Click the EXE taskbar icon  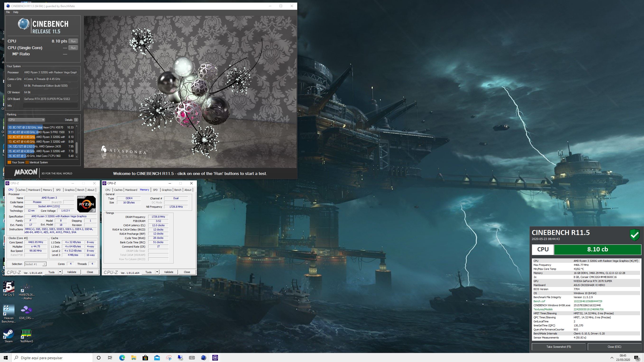tap(192, 357)
